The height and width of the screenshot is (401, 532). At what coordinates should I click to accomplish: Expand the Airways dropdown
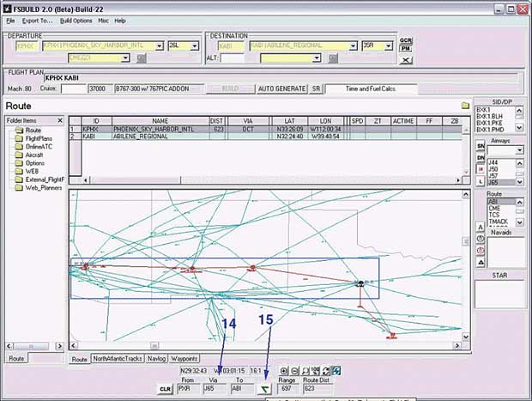pos(519,150)
